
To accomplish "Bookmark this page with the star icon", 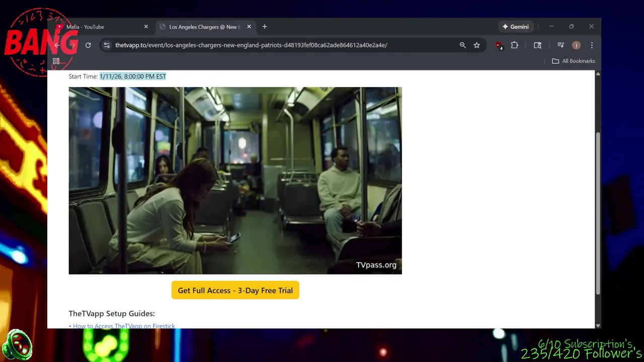I will [476, 45].
